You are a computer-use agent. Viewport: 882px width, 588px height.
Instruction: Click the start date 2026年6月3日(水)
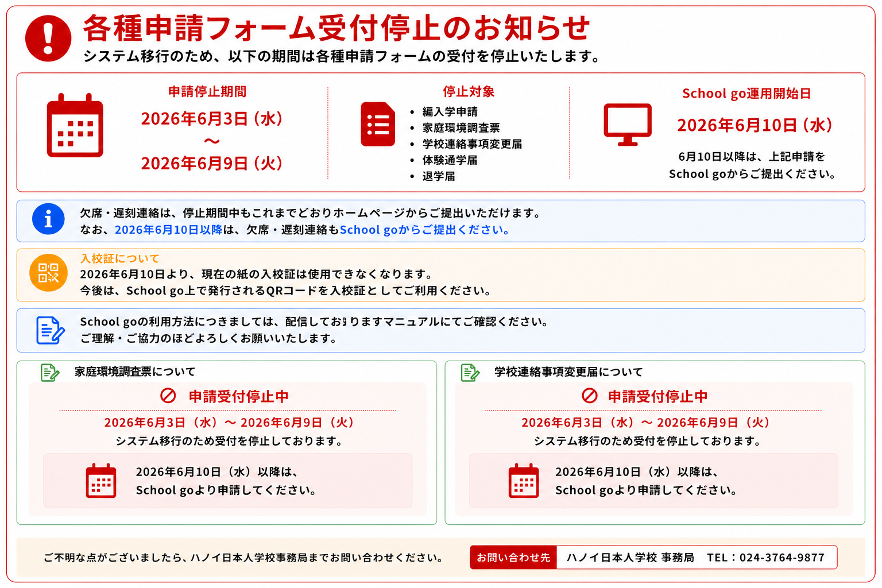tap(212, 119)
